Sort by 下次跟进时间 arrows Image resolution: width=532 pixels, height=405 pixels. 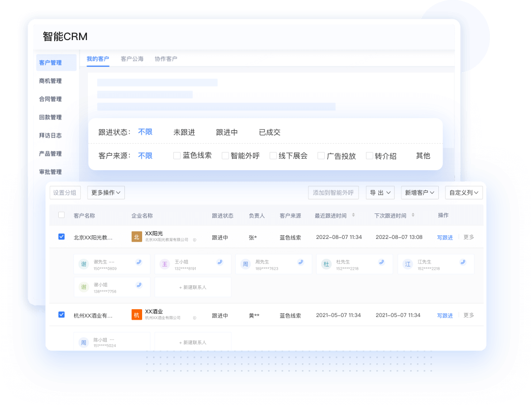[x=413, y=215]
